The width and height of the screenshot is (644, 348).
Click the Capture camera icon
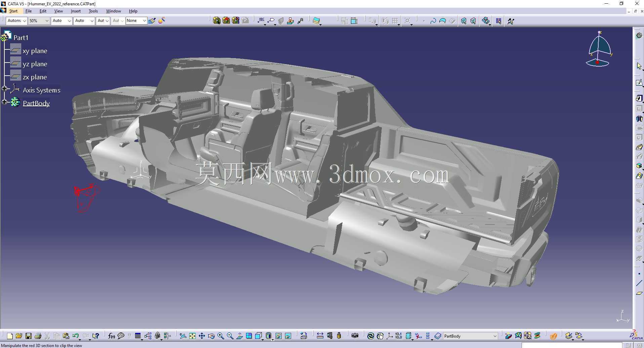tap(355, 336)
